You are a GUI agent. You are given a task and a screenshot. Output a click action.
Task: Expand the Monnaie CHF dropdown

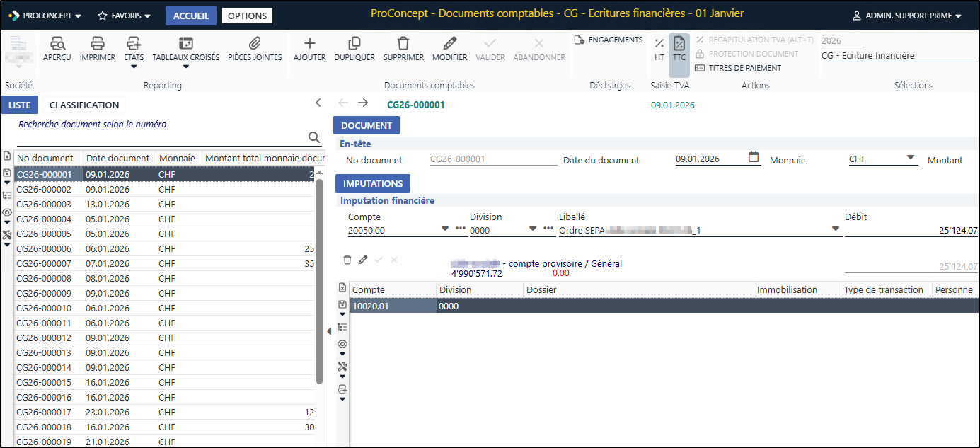(x=911, y=158)
